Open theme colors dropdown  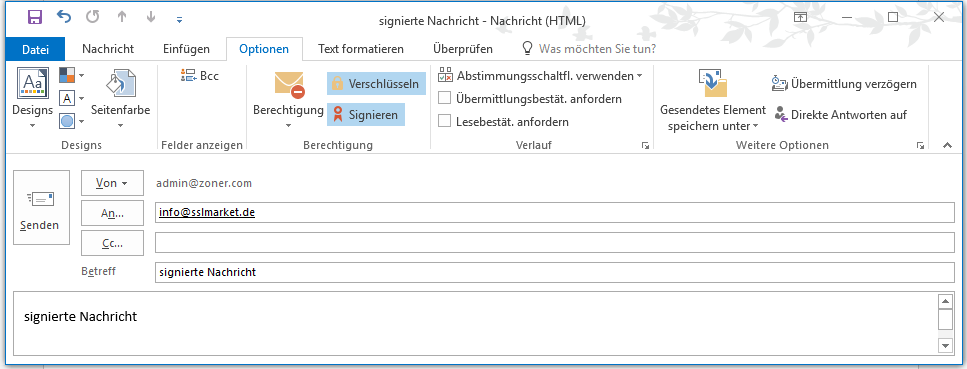click(x=72, y=76)
